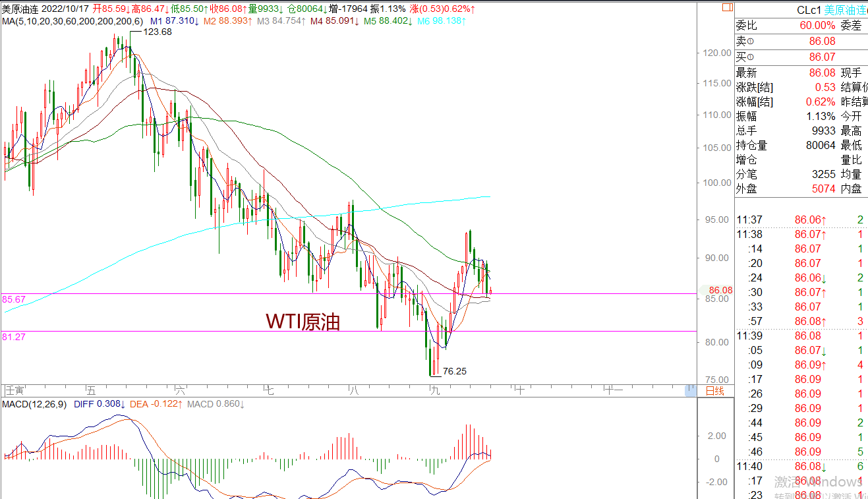The height and width of the screenshot is (499, 868).
Task: Click the 增仓 label in quote panel
Action: (x=747, y=160)
